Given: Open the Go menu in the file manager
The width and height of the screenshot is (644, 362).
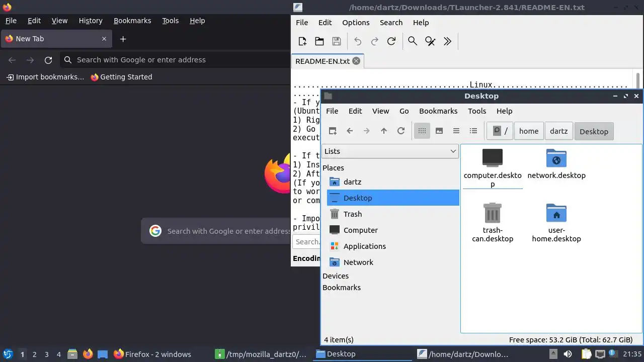Looking at the screenshot, I should click(x=404, y=111).
